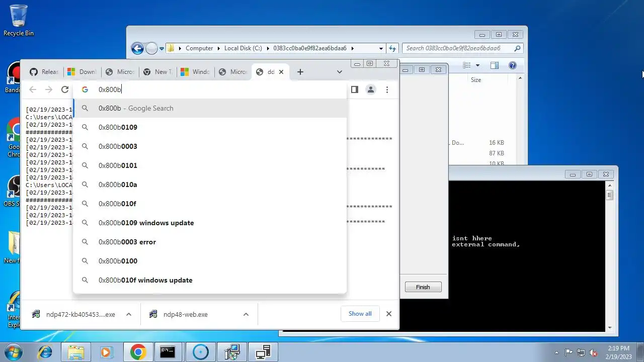Change the Explorer view icon
Viewport: 644px width, 362px height.
pos(467,65)
